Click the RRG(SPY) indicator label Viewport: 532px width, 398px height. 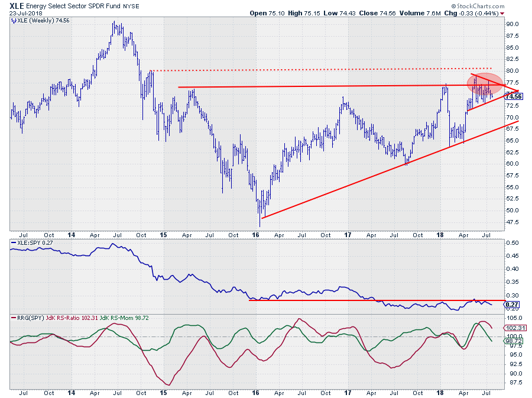[x=28, y=318]
